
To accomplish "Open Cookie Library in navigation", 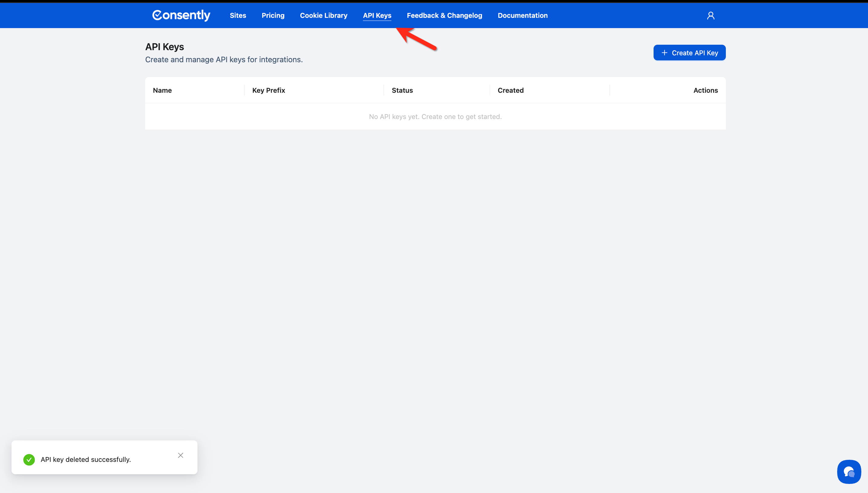I will (323, 16).
